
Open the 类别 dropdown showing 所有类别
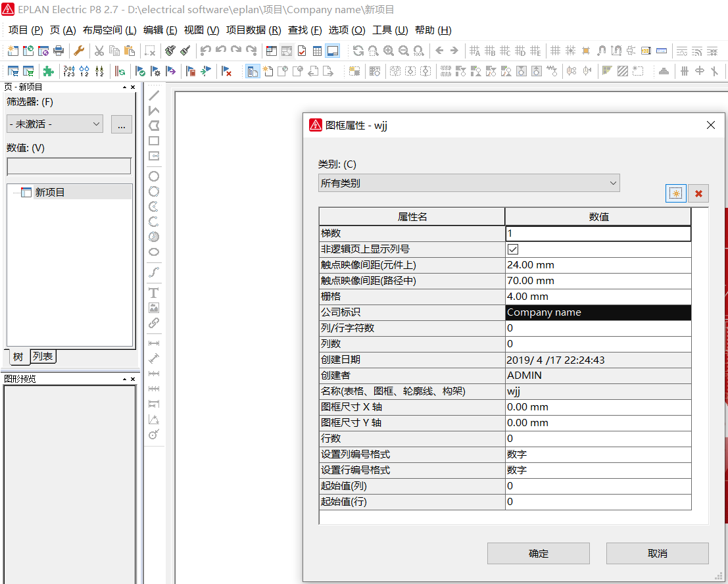click(x=468, y=183)
